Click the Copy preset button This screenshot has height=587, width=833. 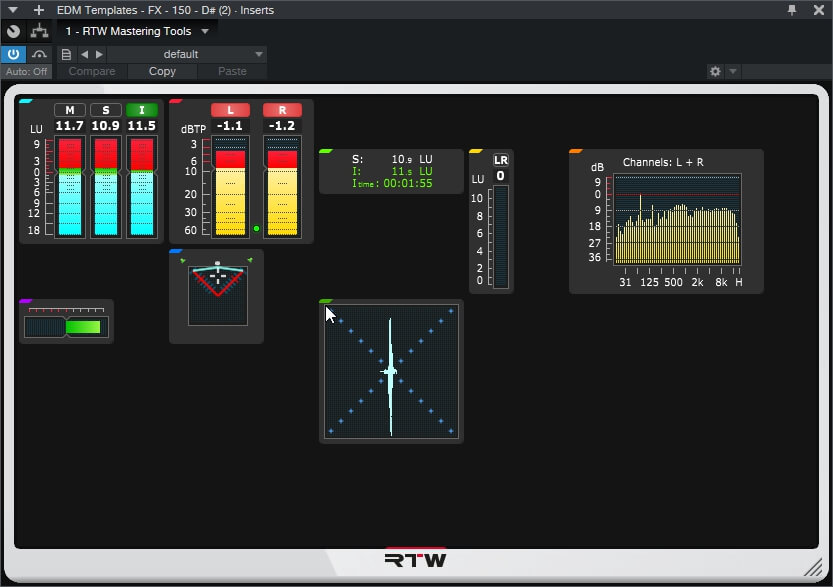point(161,71)
